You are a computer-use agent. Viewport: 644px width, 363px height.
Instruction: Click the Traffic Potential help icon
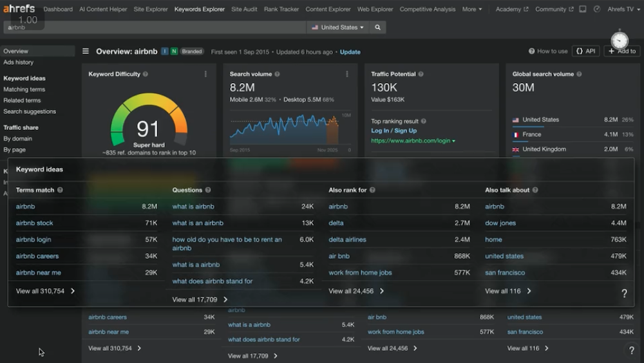tap(422, 74)
